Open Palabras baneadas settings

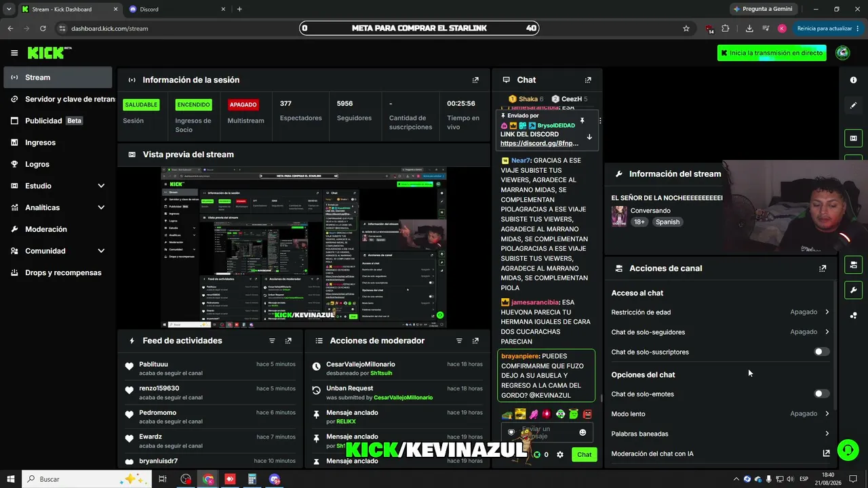(720, 434)
